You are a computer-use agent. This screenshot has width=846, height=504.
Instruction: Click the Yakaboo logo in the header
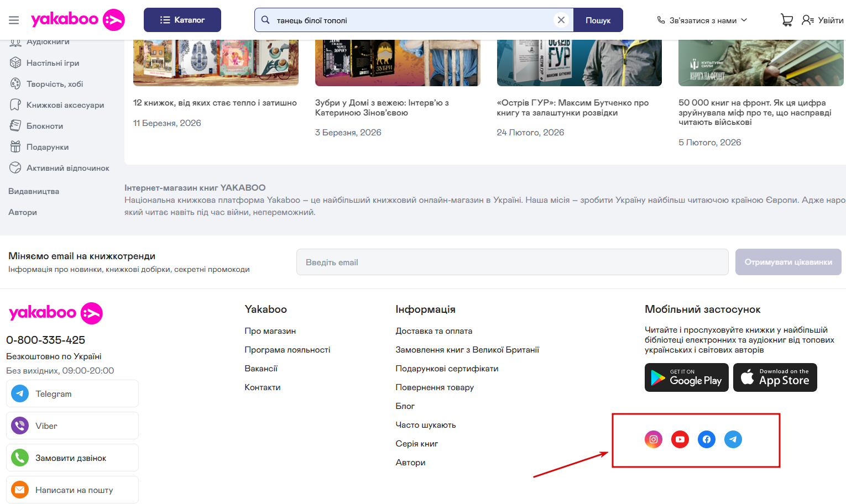point(78,20)
